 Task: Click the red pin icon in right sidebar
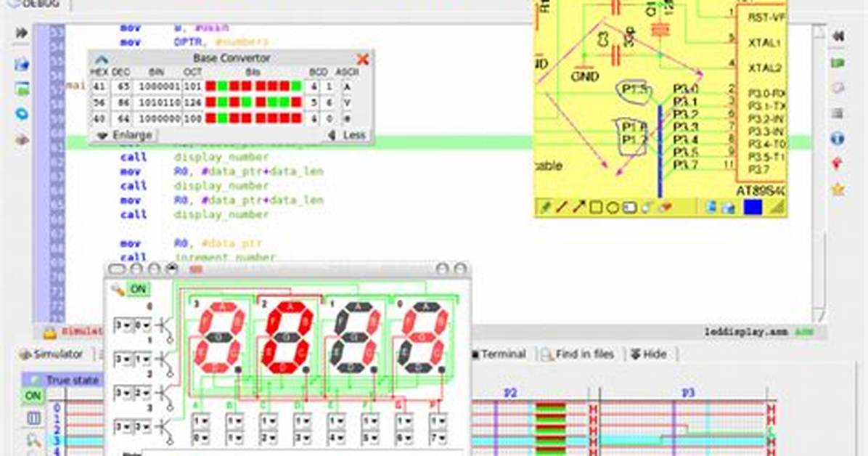838,163
